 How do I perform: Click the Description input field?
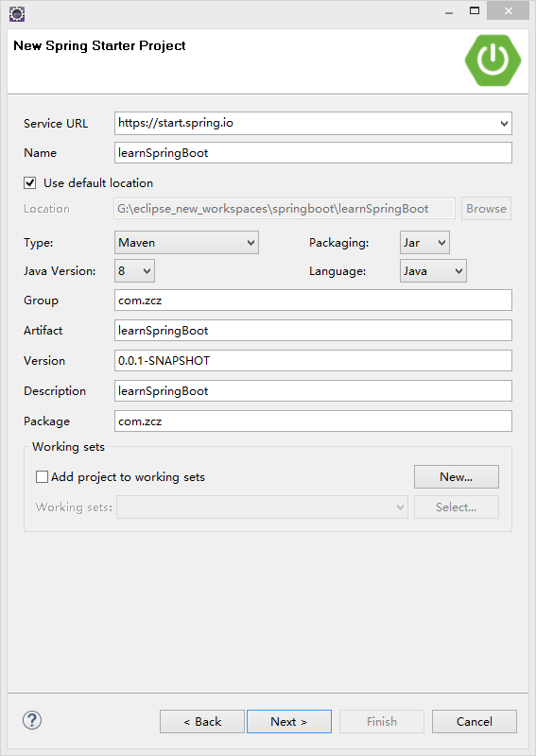[313, 391]
